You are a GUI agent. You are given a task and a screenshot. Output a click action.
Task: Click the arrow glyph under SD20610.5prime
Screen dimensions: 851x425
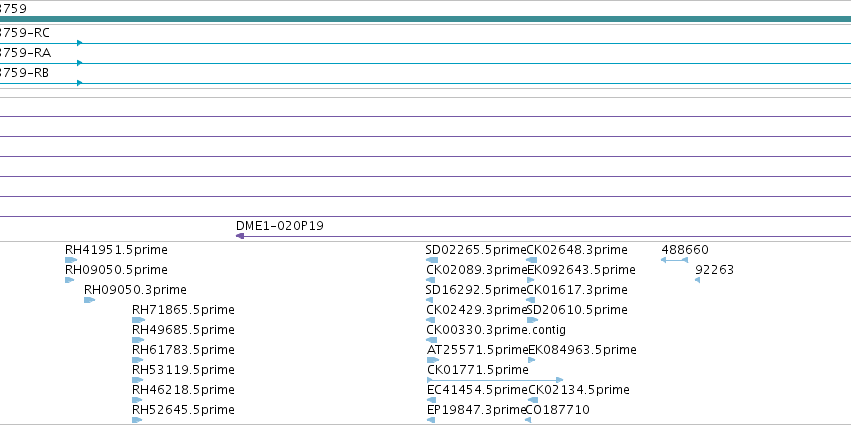[x=532, y=320]
